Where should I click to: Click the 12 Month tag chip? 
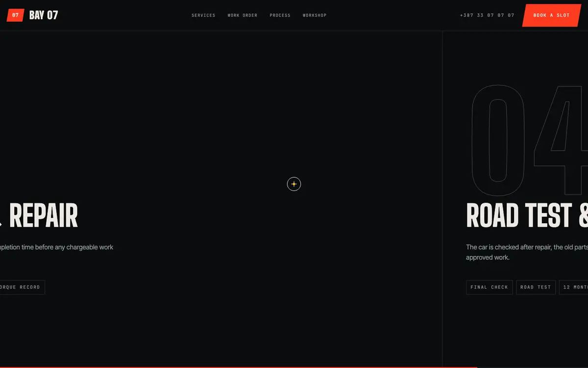click(x=574, y=287)
